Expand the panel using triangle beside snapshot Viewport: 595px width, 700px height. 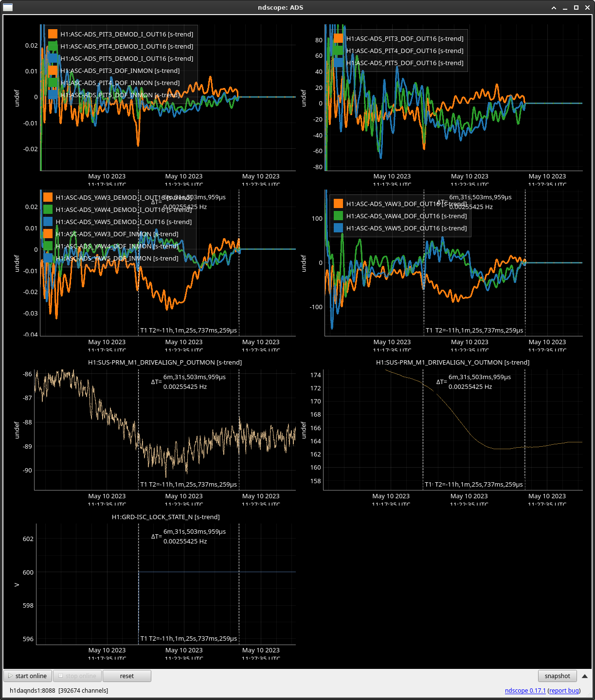click(585, 676)
